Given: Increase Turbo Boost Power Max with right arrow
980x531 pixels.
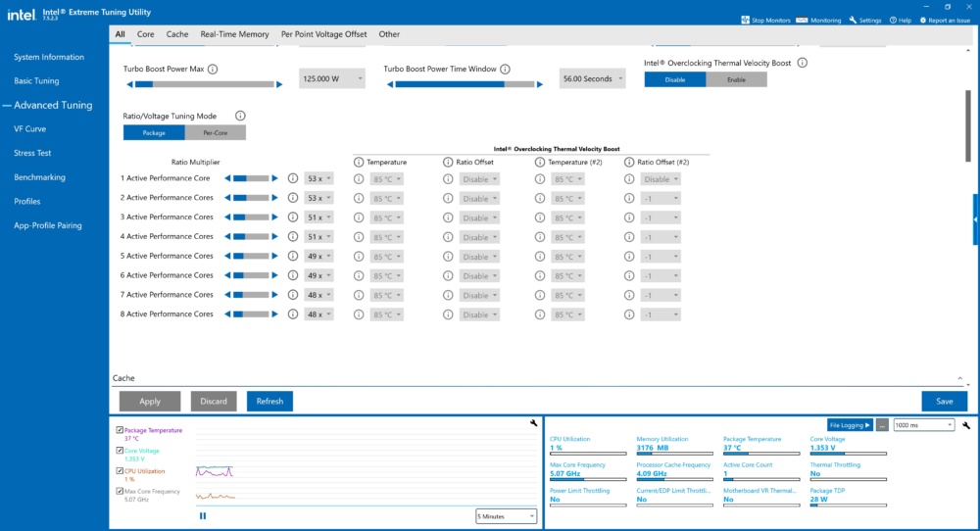Looking at the screenshot, I should click(279, 84).
